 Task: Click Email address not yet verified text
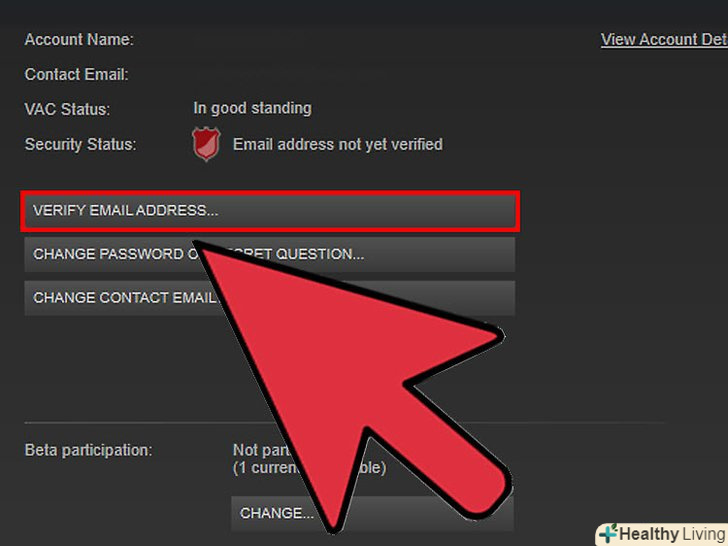click(x=338, y=144)
